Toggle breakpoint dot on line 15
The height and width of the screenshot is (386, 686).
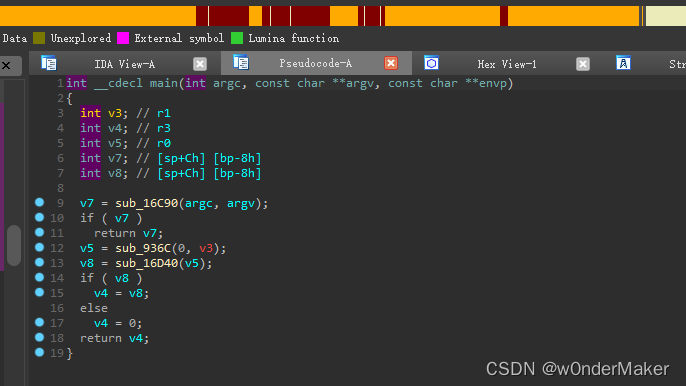(39, 292)
